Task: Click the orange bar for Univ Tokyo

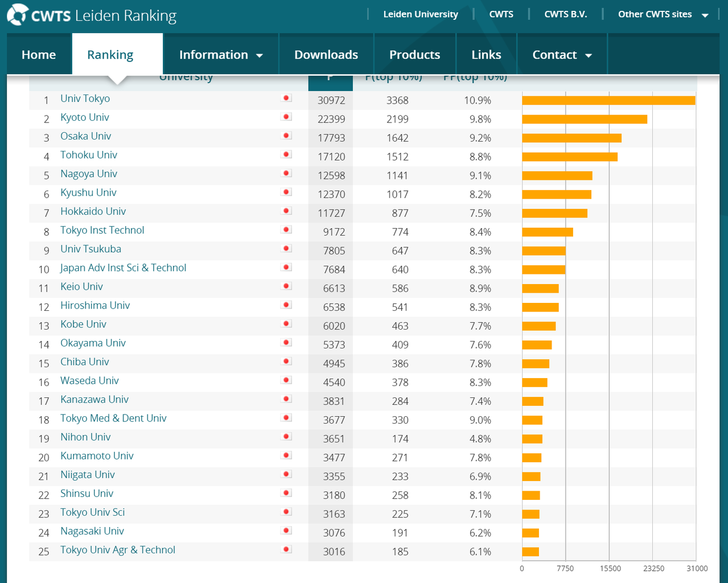Action: 608,100
